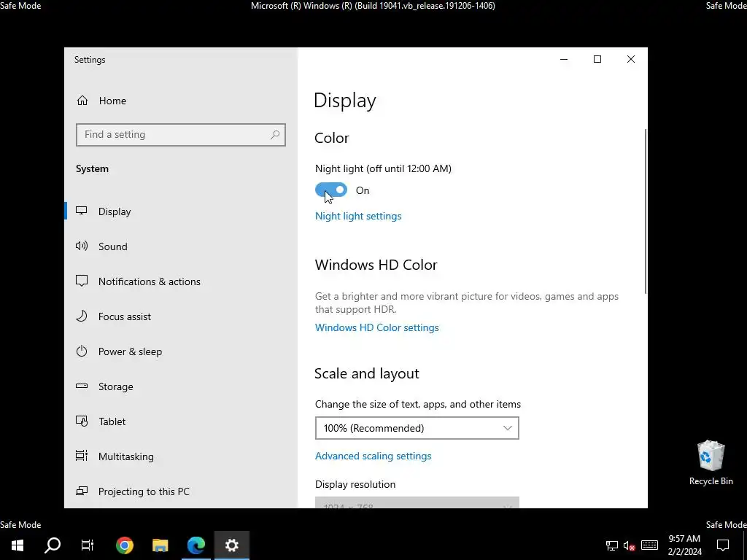The image size is (747, 560).
Task: Turn off the Night light toggle
Action: 331,190
